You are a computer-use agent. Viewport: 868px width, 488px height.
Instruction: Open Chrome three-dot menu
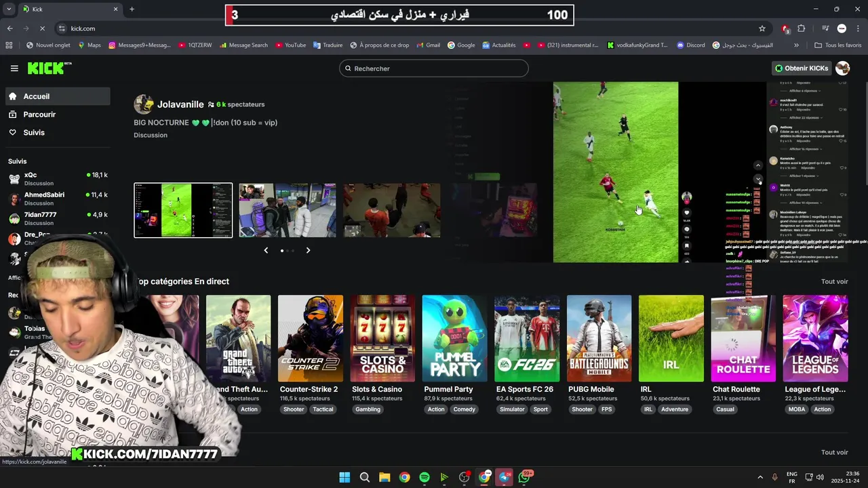click(x=858, y=28)
